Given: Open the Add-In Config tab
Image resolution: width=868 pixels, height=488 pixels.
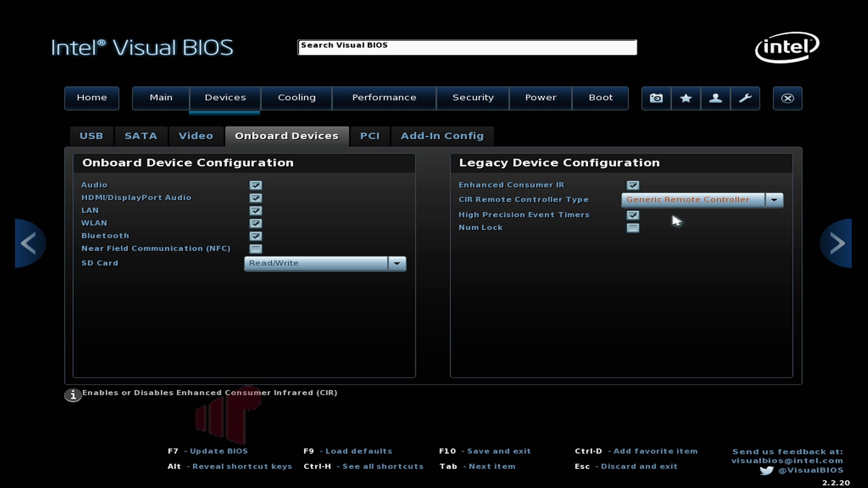Looking at the screenshot, I should click(442, 136).
